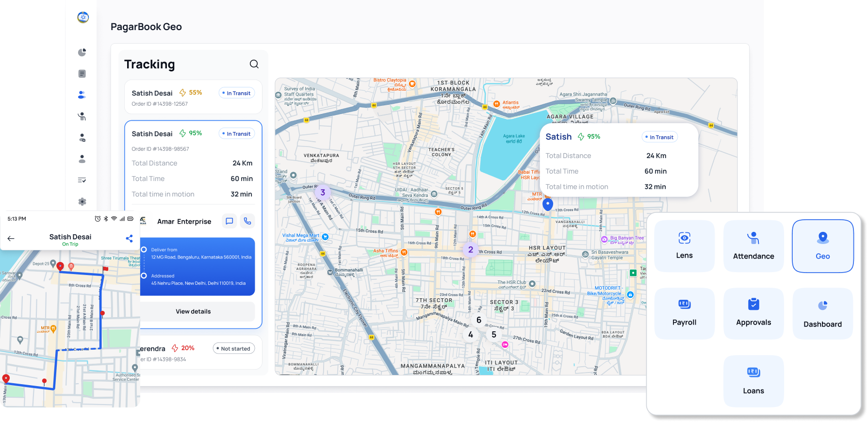The image size is (868, 422).
Task: Click the purple cluster marker numbered 3
Action: click(323, 193)
